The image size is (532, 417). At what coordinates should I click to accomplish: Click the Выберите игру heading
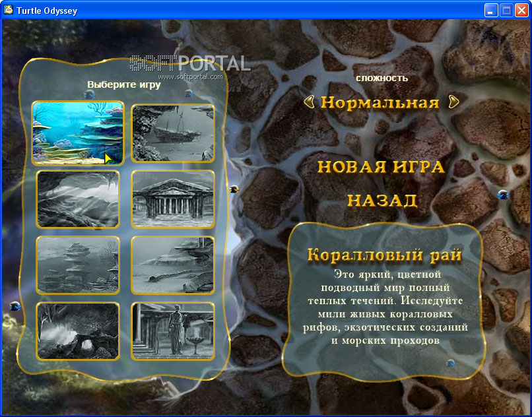pos(124,84)
